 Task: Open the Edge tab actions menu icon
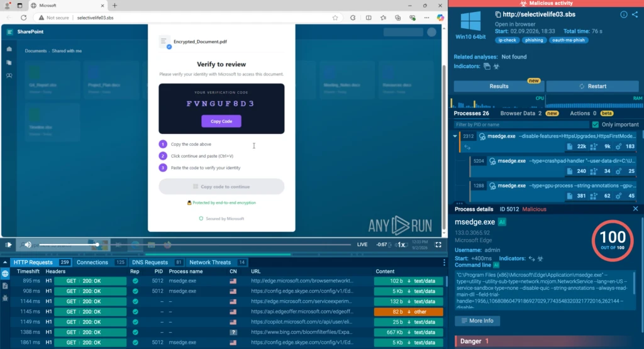[19, 6]
